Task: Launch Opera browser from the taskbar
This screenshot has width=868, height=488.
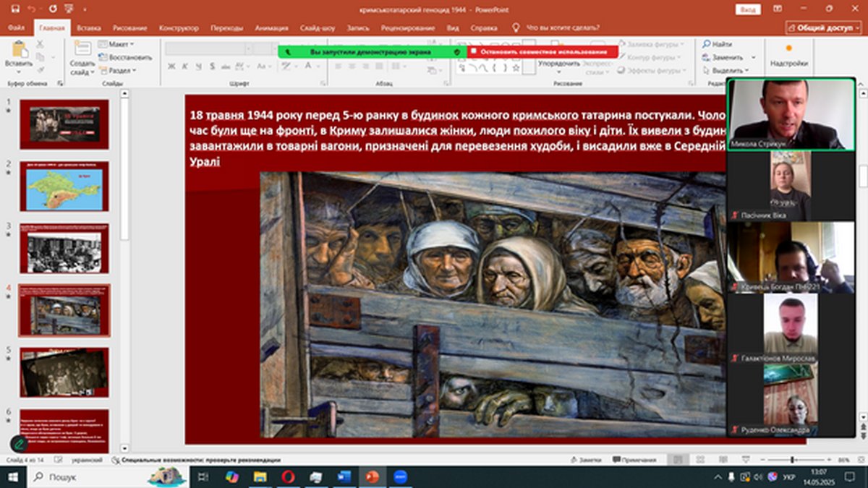Action: 288,477
